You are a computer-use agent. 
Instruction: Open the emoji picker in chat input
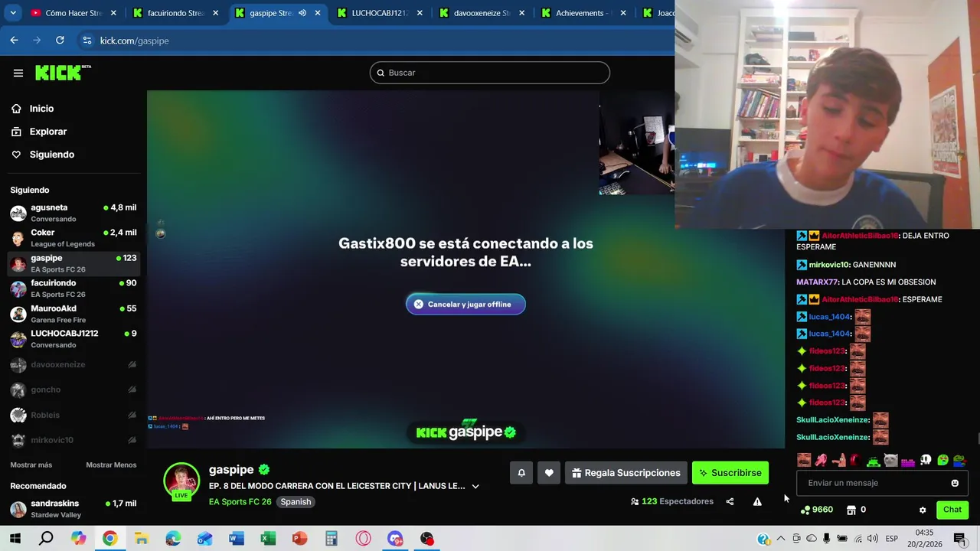click(x=955, y=483)
